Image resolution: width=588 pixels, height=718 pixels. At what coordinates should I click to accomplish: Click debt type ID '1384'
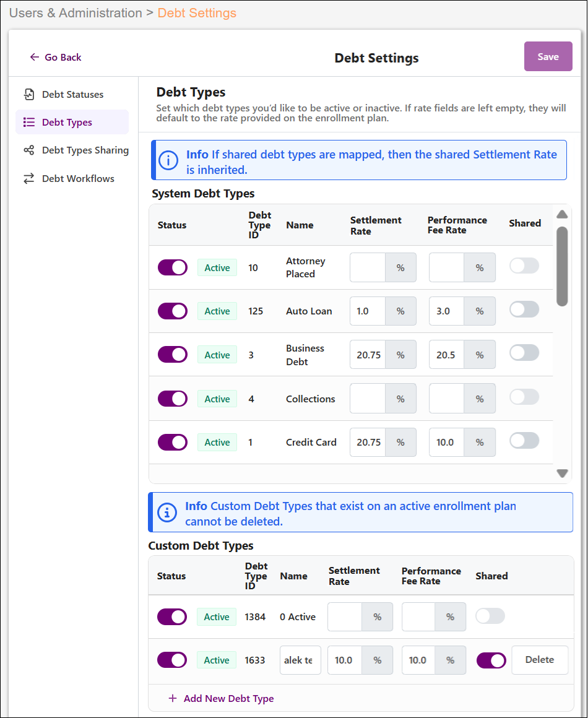point(255,617)
